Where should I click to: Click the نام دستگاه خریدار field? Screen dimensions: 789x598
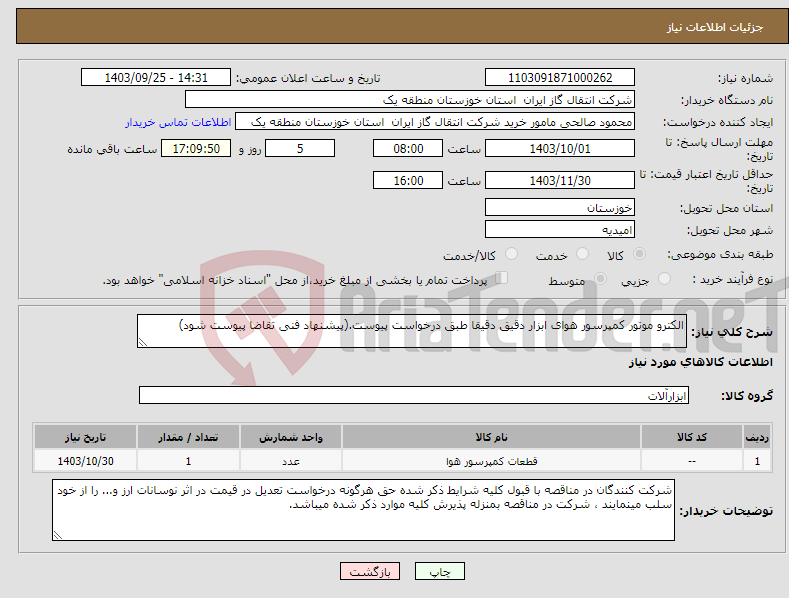point(410,100)
